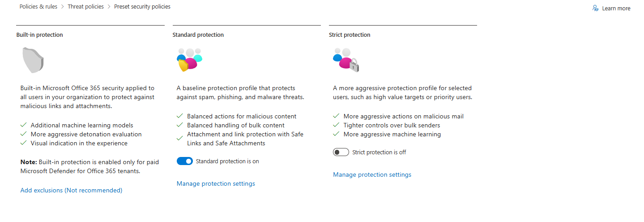Navigate to Threat policies breadcrumb
This screenshot has height=222, width=644.
coord(85,7)
